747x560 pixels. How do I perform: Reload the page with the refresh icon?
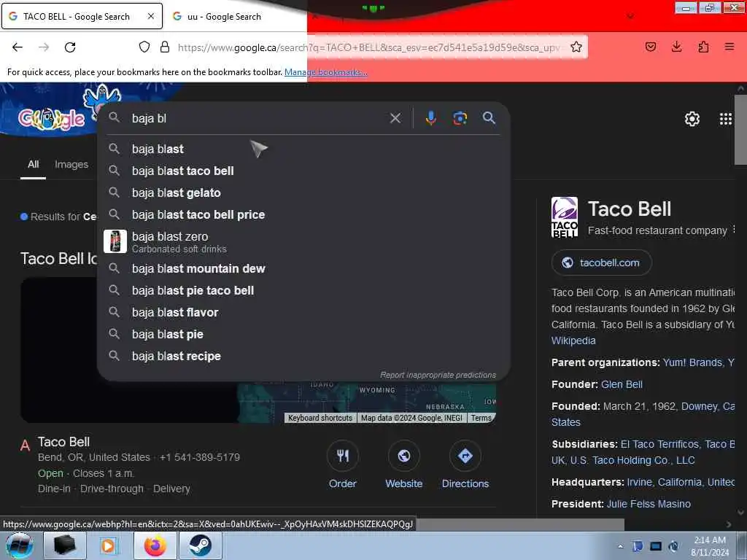point(70,47)
